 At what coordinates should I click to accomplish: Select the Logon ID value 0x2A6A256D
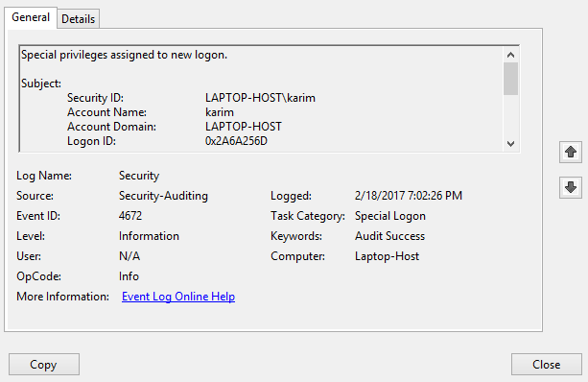(x=236, y=141)
